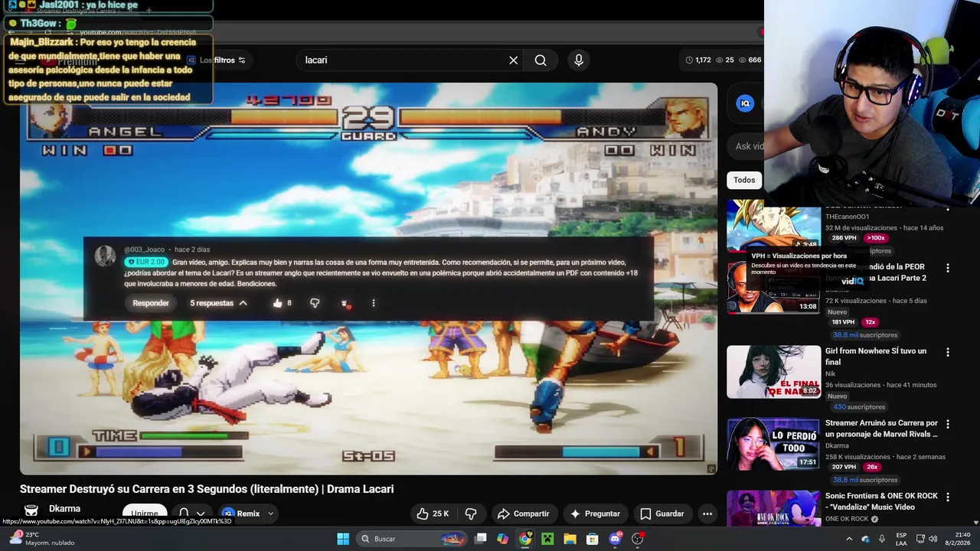Open the more actions ellipsis under video
Viewport: 980px width, 551px height.
click(x=707, y=514)
